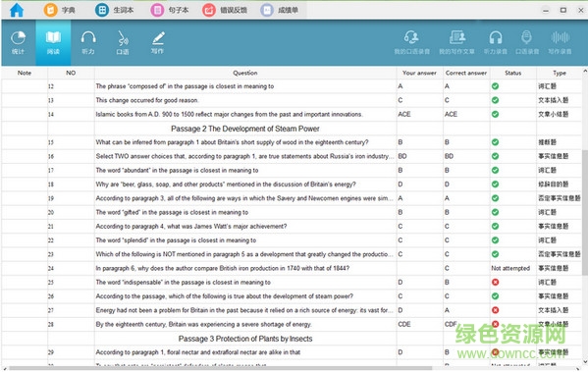Open 错误反馈 error feedback

point(224,10)
